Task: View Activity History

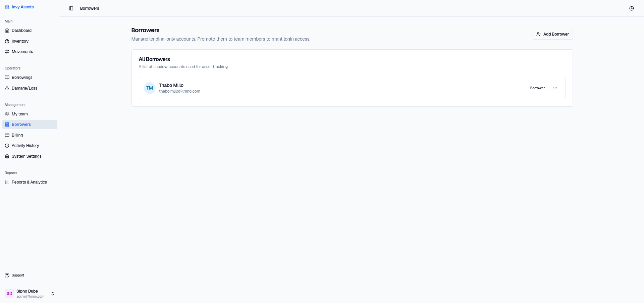Action: point(30,146)
